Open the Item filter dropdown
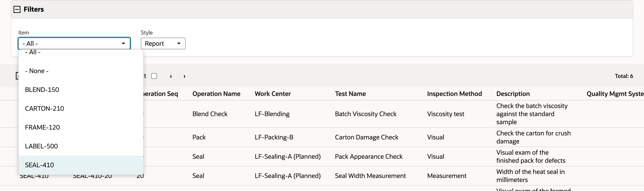644x191 pixels. (74, 43)
